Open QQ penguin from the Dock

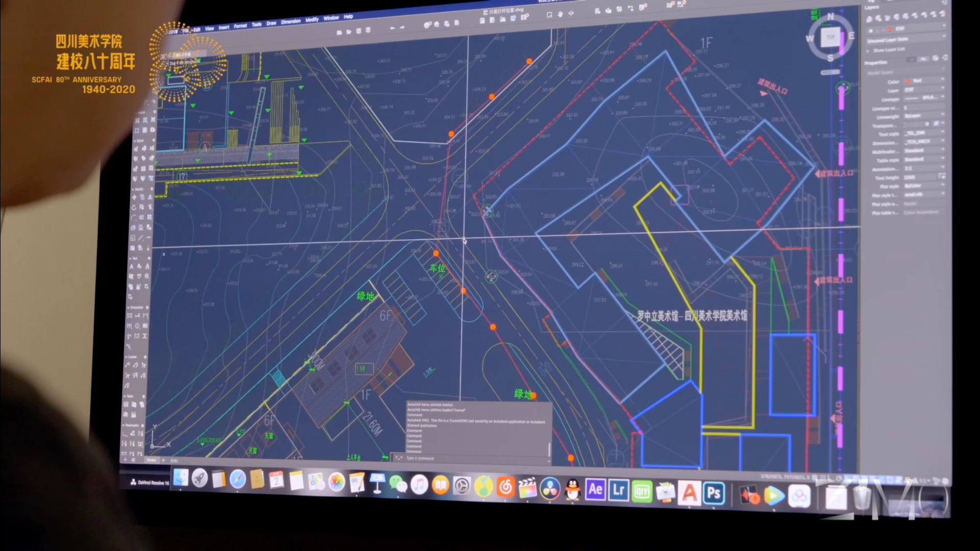coord(573,490)
